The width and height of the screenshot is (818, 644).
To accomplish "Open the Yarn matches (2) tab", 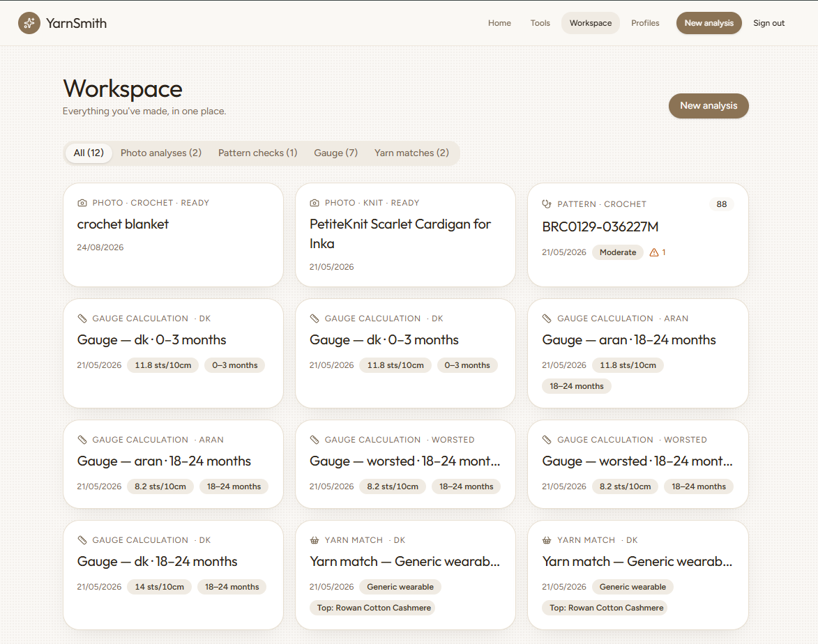I will 411,153.
